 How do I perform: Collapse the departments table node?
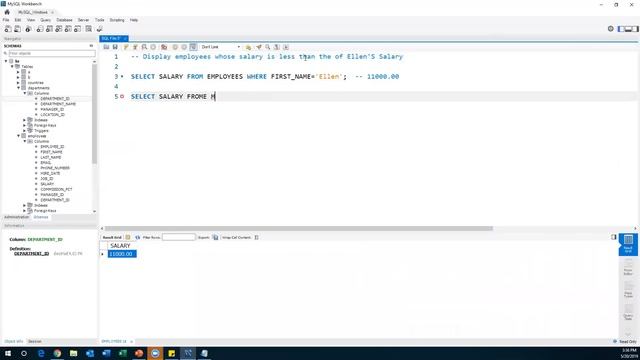pyautogui.click(x=18, y=88)
